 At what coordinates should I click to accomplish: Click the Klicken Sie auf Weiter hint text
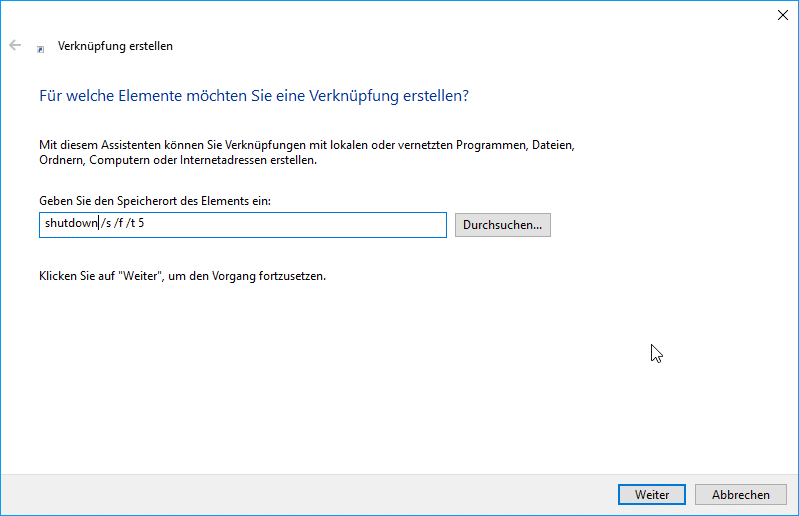182,276
